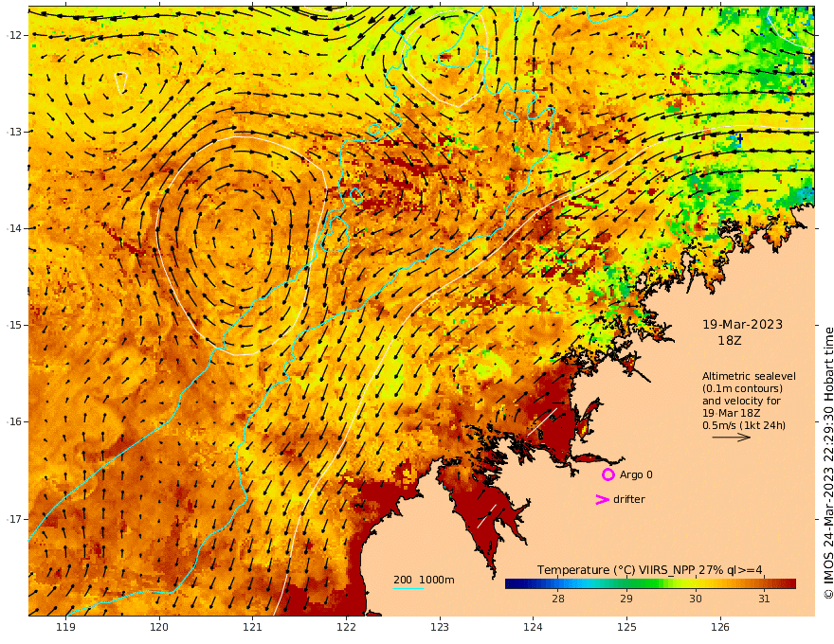834x644 pixels.
Task: Click longitude axis label '119'
Action: (x=65, y=627)
